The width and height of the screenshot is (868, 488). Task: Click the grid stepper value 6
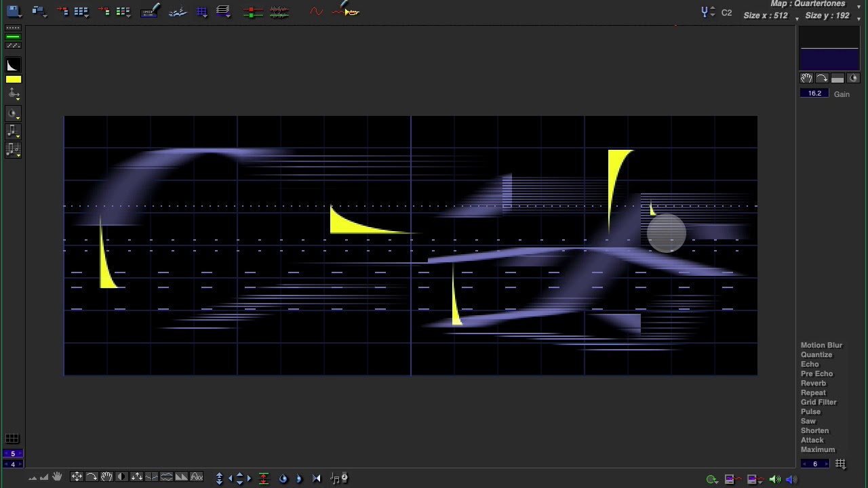point(814,464)
